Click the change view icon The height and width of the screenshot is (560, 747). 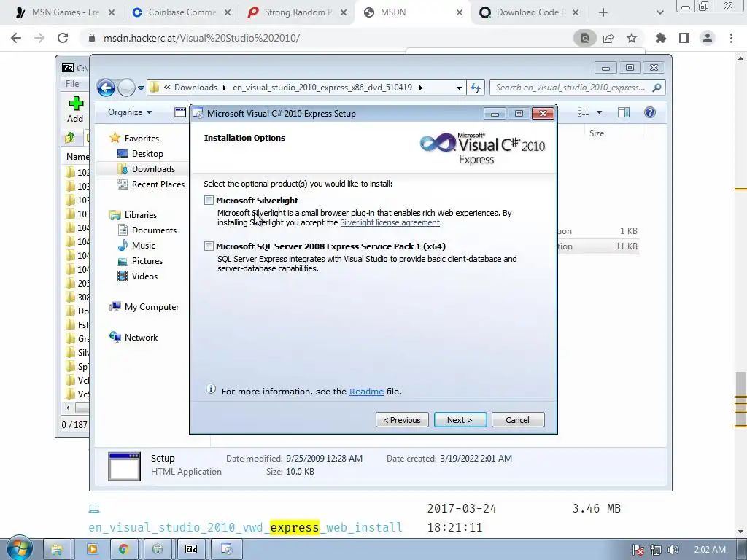584,112
